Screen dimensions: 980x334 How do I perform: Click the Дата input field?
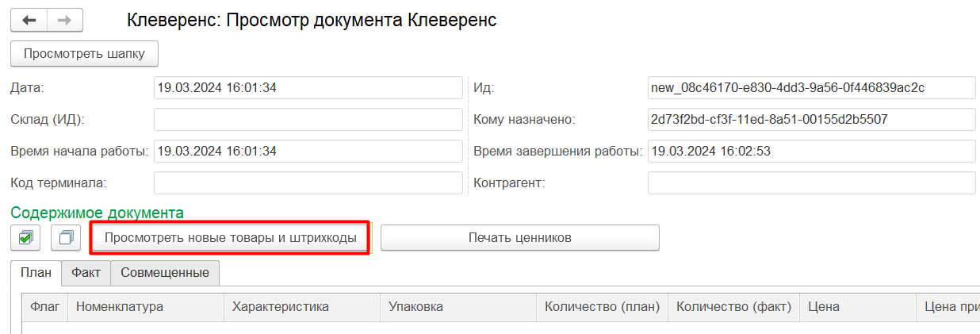(308, 87)
